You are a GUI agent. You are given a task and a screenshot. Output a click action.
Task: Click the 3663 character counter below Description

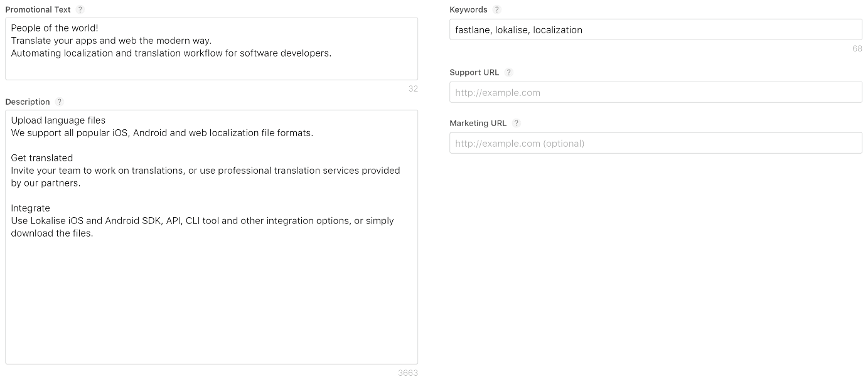[x=407, y=373]
